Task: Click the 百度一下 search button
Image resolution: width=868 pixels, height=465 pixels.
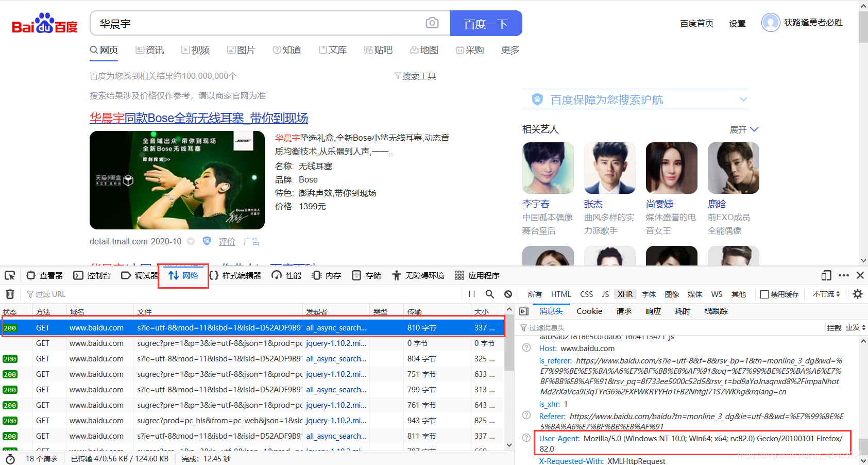Action: tap(486, 23)
